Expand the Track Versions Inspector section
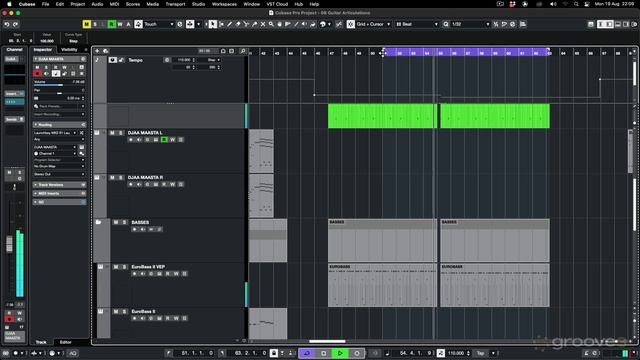640x360 pixels. pos(60,185)
